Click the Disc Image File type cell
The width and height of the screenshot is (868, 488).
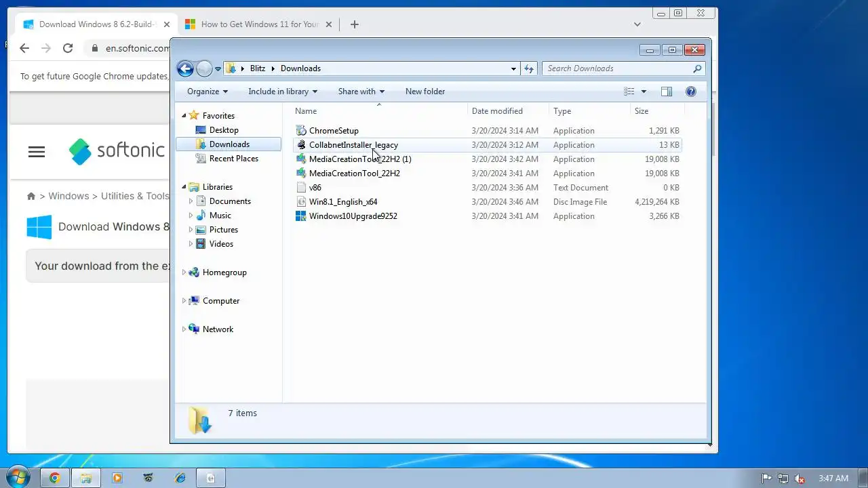580,202
